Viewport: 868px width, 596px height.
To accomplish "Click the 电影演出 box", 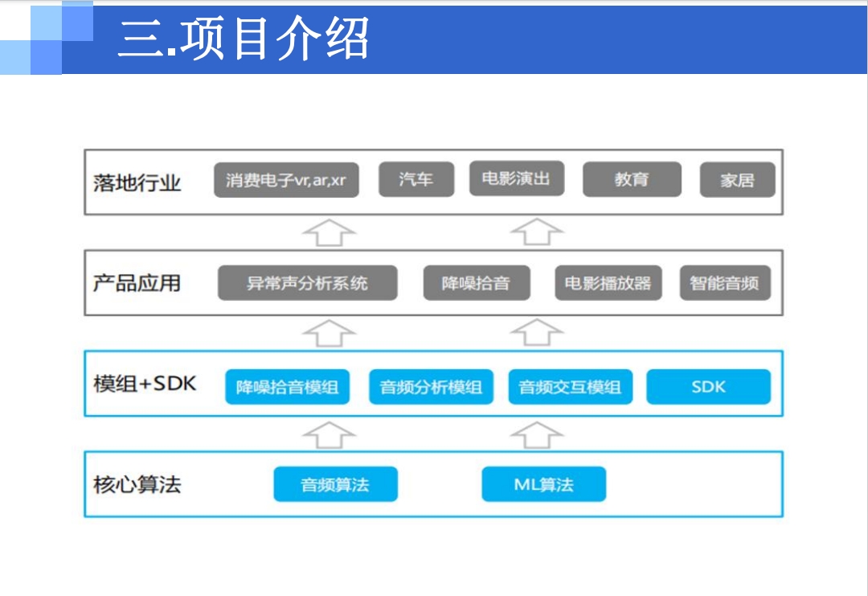I will click(516, 179).
